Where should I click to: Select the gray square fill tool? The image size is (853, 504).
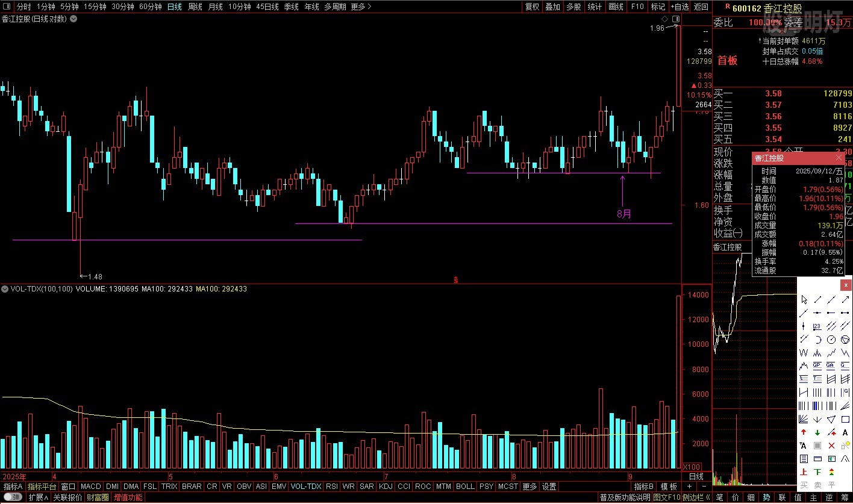[x=817, y=446]
